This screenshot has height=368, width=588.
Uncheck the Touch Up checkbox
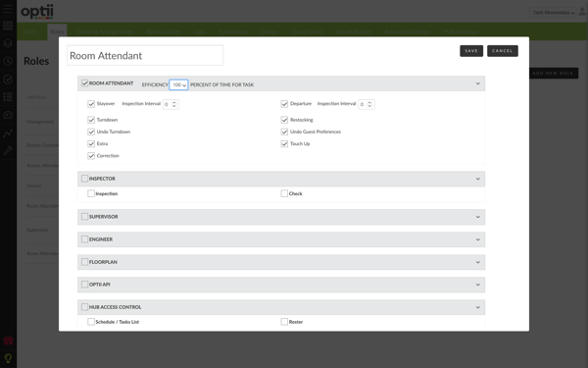[284, 144]
